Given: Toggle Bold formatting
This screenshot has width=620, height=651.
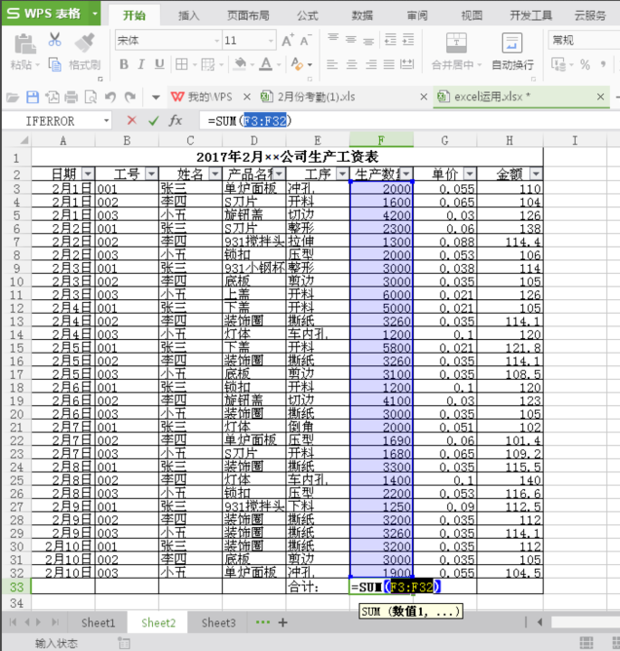Looking at the screenshot, I should coord(126,65).
